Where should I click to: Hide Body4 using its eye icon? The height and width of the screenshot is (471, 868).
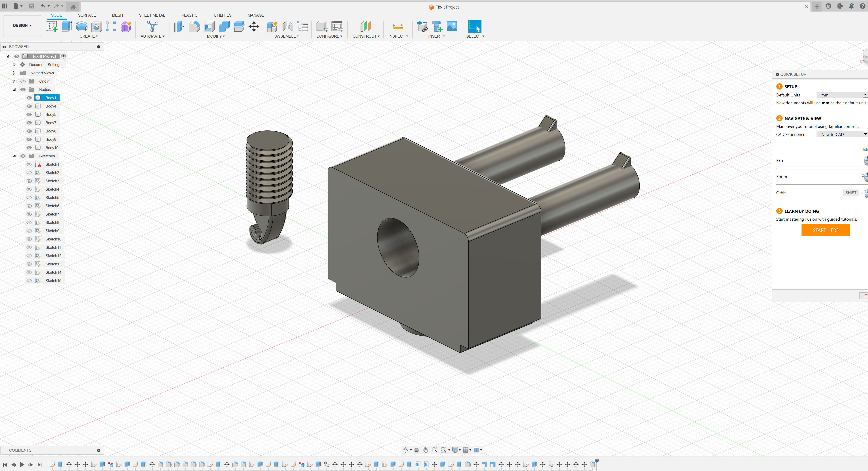(x=29, y=106)
